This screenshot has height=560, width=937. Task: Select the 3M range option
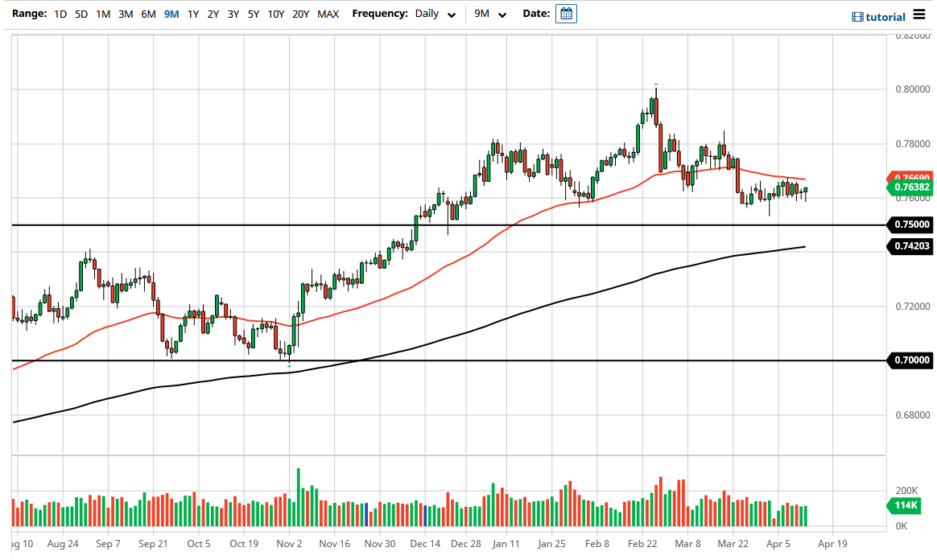(x=126, y=14)
